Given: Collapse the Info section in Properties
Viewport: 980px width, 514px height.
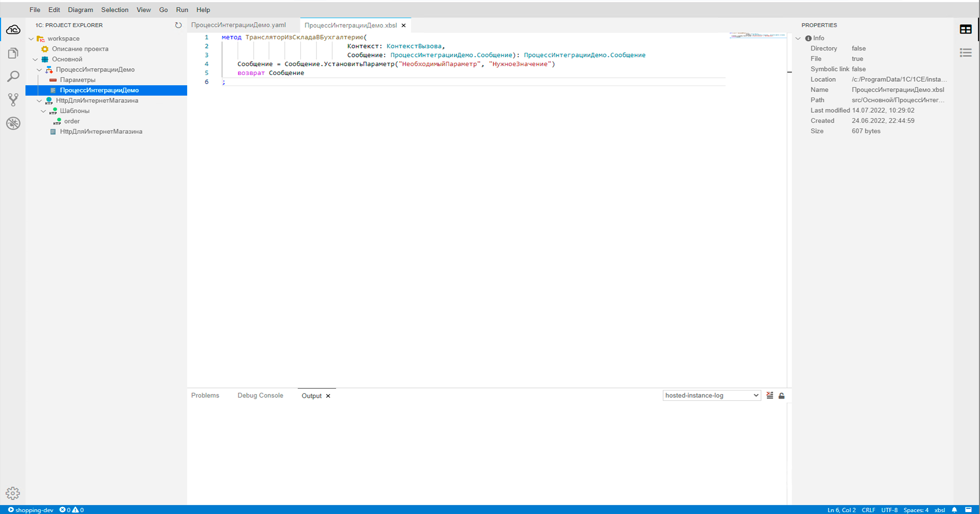Looking at the screenshot, I should 798,38.
